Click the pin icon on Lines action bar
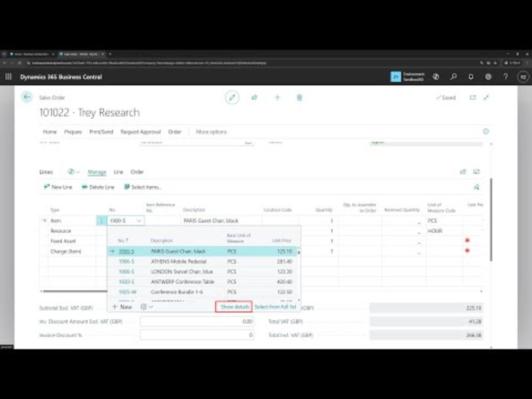The image size is (532, 399). click(x=476, y=187)
